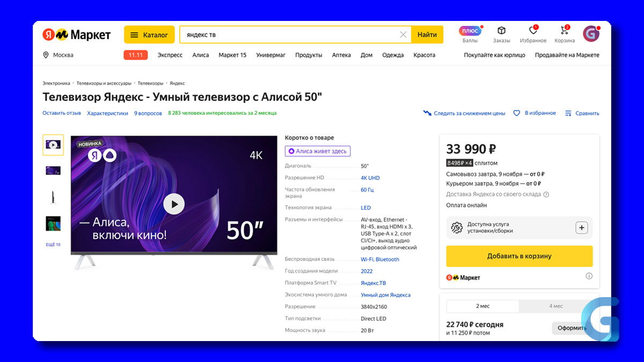The image size is (644, 362).
Task: Go to Экспресс section
Action: (170, 55)
